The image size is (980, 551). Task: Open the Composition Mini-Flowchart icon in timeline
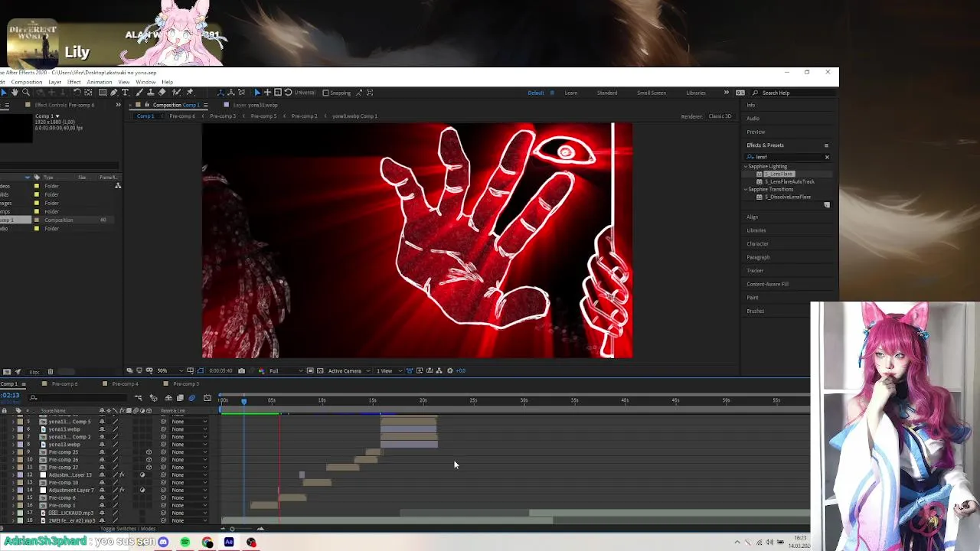point(138,398)
